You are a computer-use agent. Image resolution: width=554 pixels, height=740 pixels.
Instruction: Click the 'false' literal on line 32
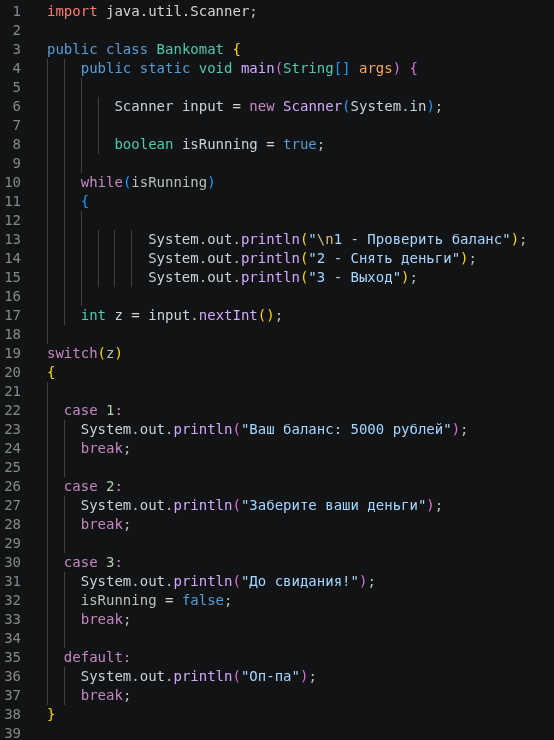click(203, 600)
